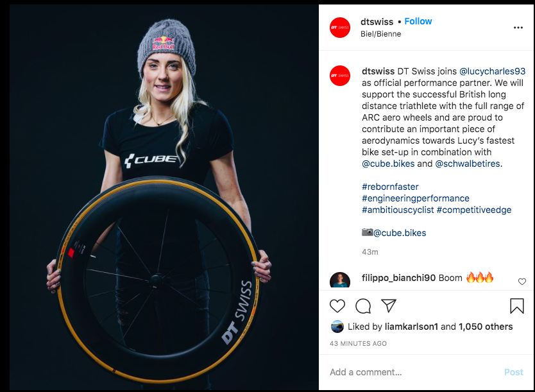Viewport: 535px width, 392px height.
Task: Share post using paper plane icon
Action: (x=389, y=305)
